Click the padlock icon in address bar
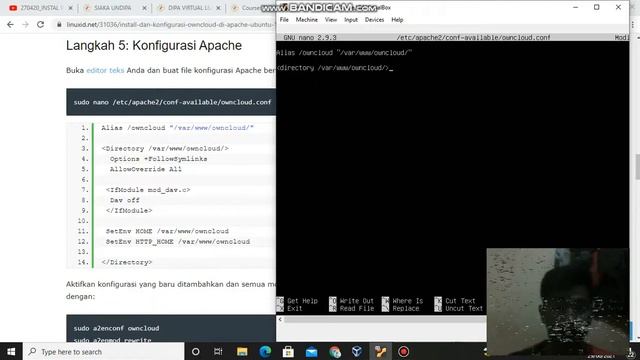The height and width of the screenshot is (360, 640). (59, 24)
